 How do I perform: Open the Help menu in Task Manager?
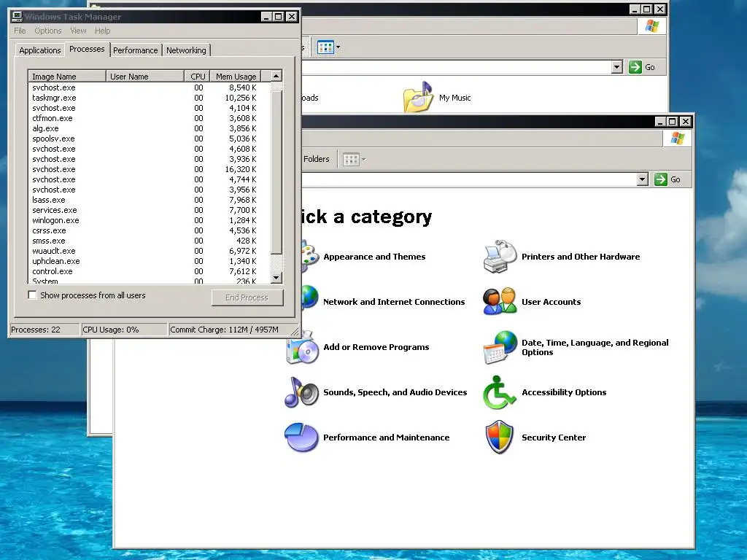(102, 31)
